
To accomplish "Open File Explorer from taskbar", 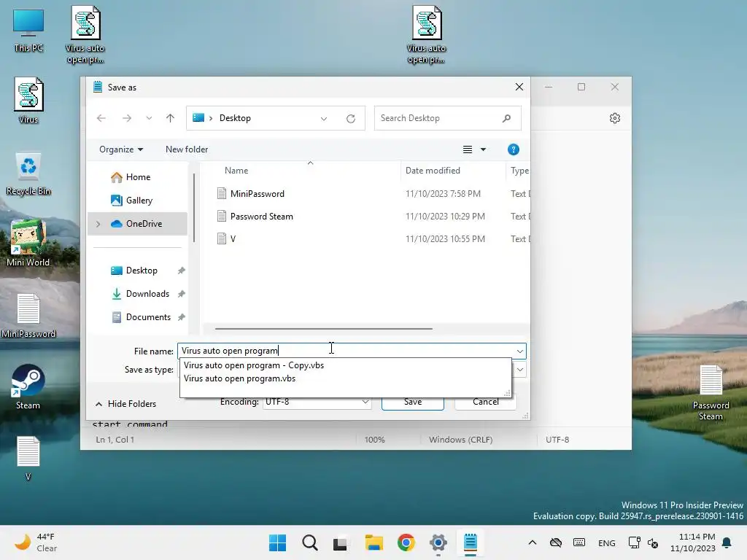I will tap(374, 542).
